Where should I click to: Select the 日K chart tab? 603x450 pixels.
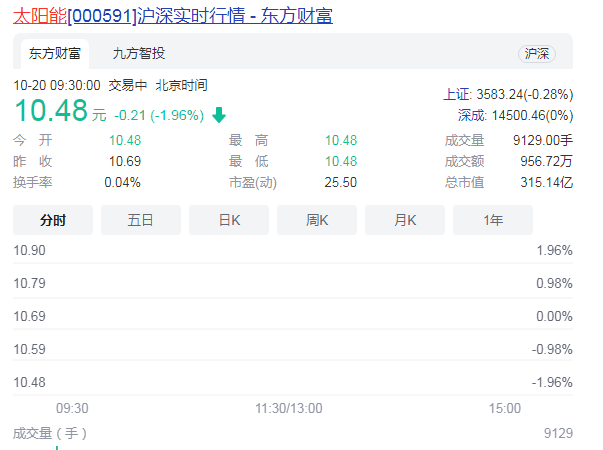[229, 220]
